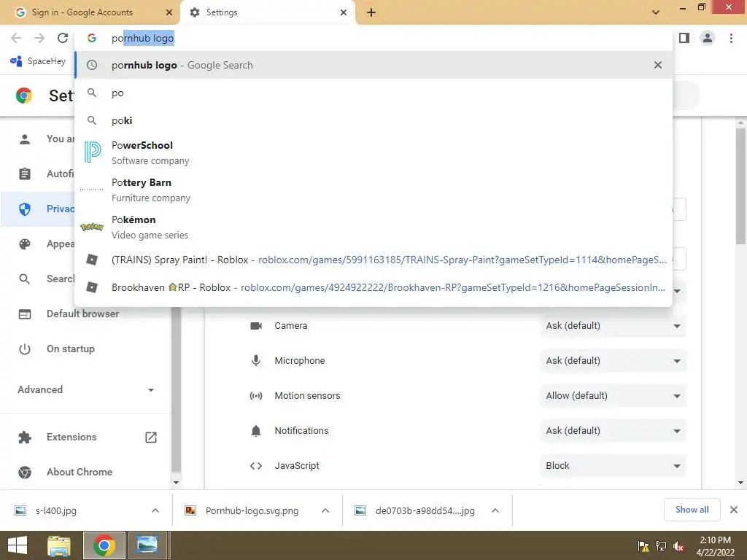Viewport: 747px width, 560px height.
Task: Click the Notifications bell icon
Action: (x=256, y=431)
